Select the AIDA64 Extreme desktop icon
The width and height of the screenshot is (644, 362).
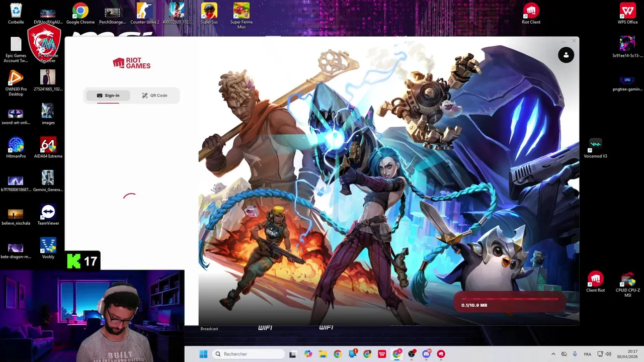pyautogui.click(x=48, y=148)
